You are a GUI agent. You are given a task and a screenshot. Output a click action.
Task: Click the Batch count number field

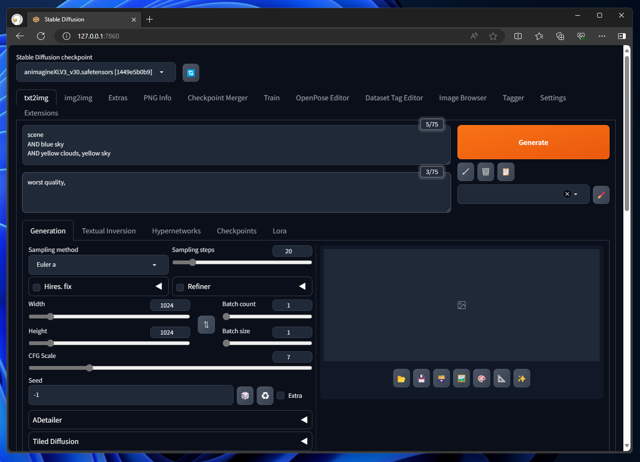click(x=292, y=305)
